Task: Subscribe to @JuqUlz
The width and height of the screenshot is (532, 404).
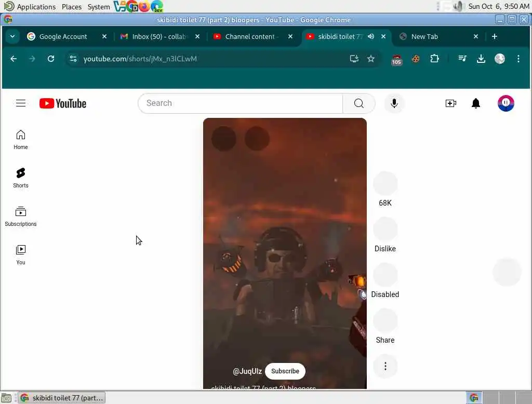Action: click(x=285, y=371)
